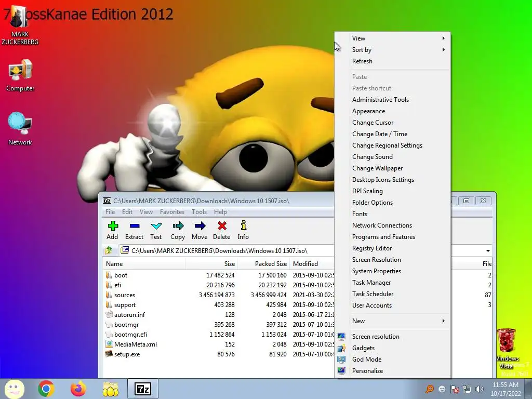Choose Personalize from context menu
532x399 pixels.
tap(393, 371)
